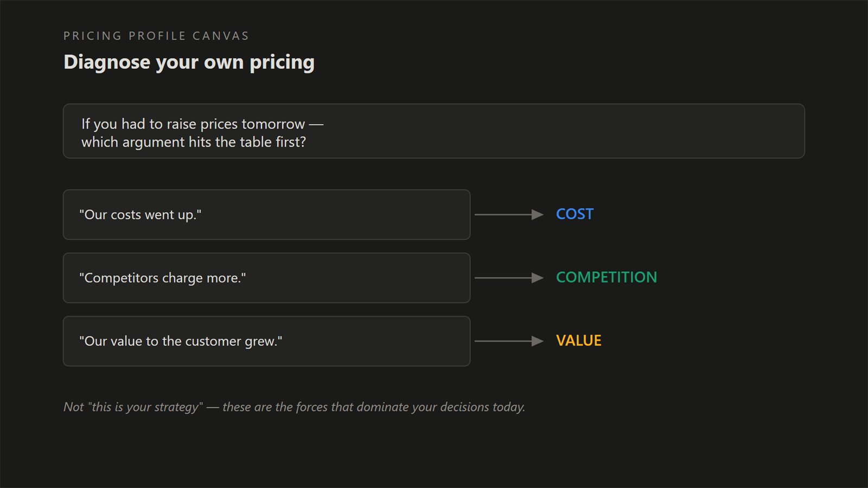Select the 'If you had to raise prices tomorrow' question box

(434, 131)
